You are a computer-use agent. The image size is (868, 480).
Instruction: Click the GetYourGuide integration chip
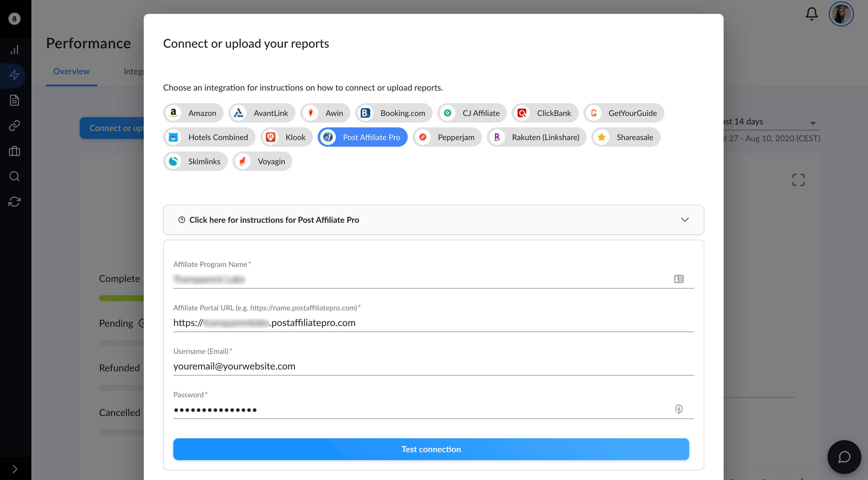coord(624,113)
